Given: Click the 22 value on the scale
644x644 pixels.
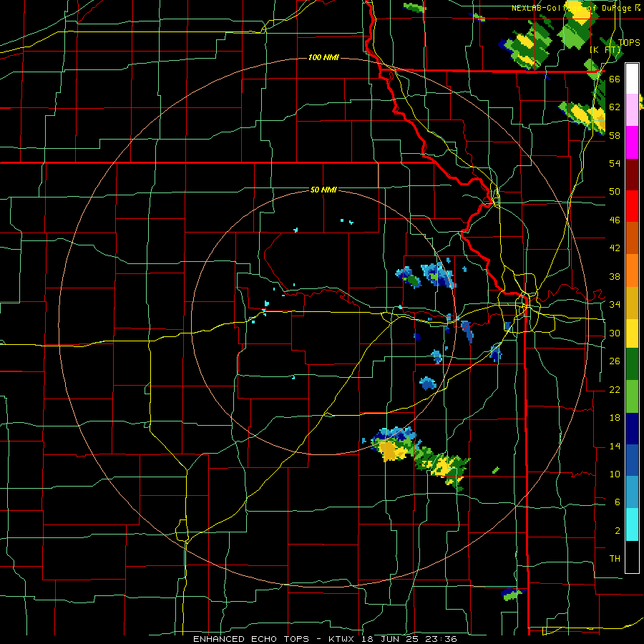Looking at the screenshot, I should click(615, 389).
